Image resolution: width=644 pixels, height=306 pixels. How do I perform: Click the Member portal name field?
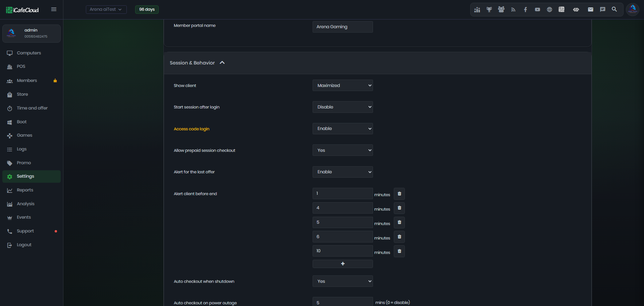point(343,27)
